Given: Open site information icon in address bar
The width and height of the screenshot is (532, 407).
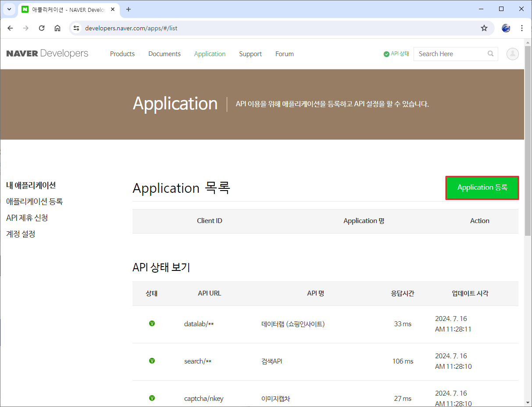Looking at the screenshot, I should click(x=76, y=28).
